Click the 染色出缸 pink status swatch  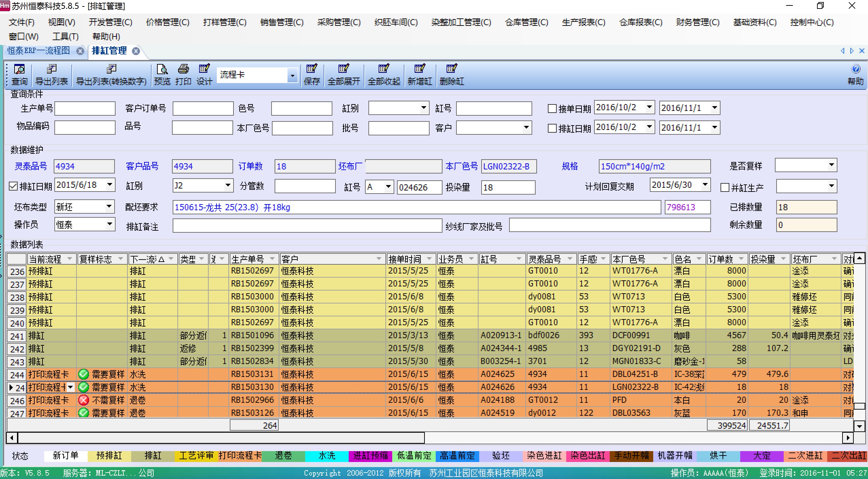588,456
